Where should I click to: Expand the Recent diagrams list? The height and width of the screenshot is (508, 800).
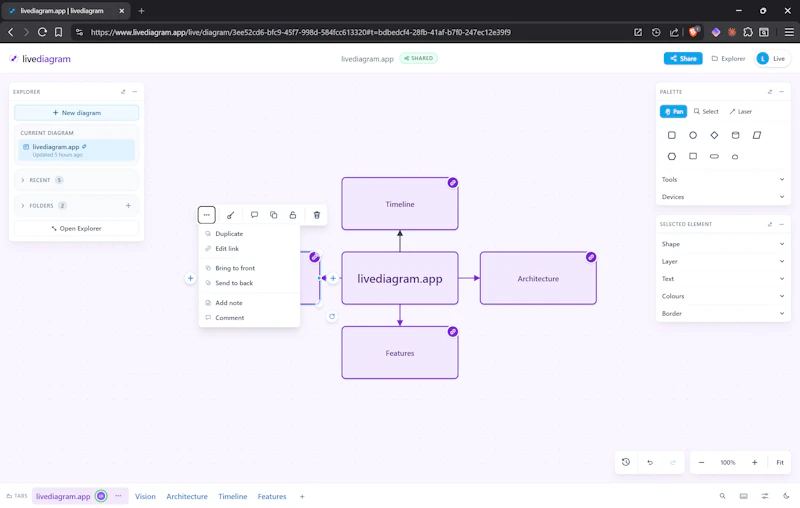pyautogui.click(x=76, y=180)
